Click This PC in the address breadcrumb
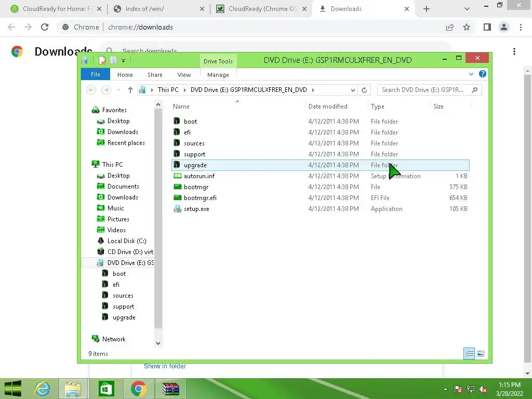The width and height of the screenshot is (532, 399). 168,90
